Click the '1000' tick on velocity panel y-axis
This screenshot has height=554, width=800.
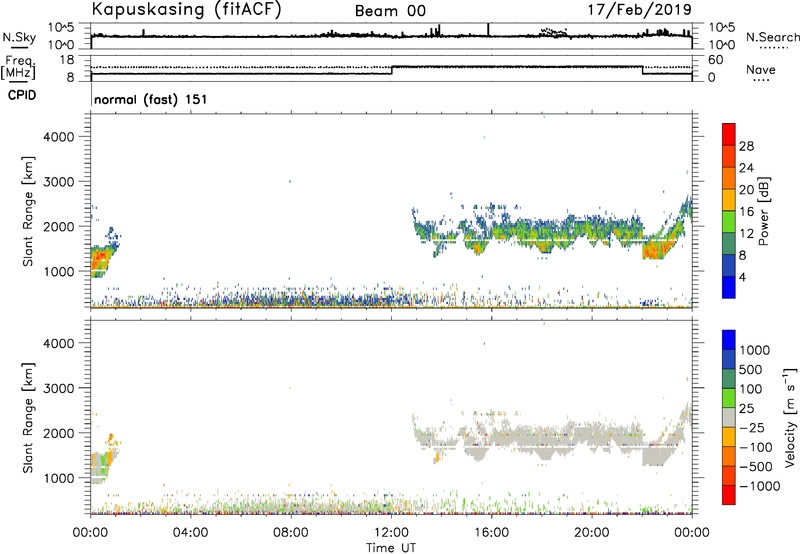(58, 478)
